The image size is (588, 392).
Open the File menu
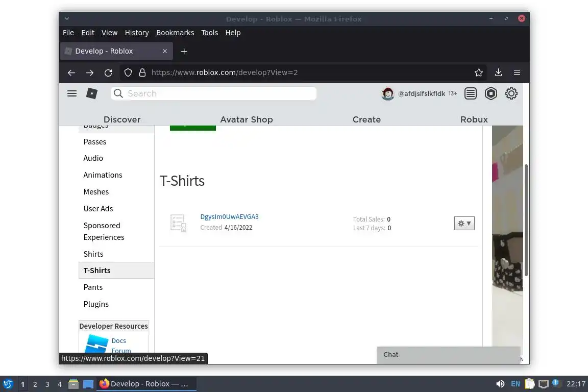pyautogui.click(x=68, y=33)
